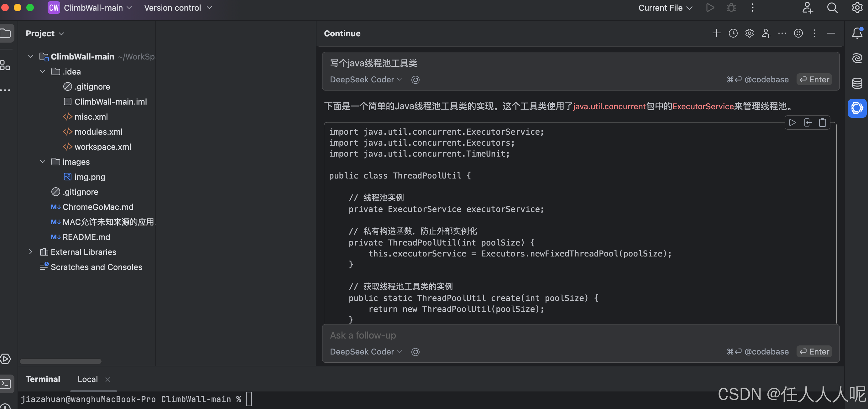868x409 pixels.
Task: Switch to the Local terminal tab
Action: pyautogui.click(x=87, y=379)
